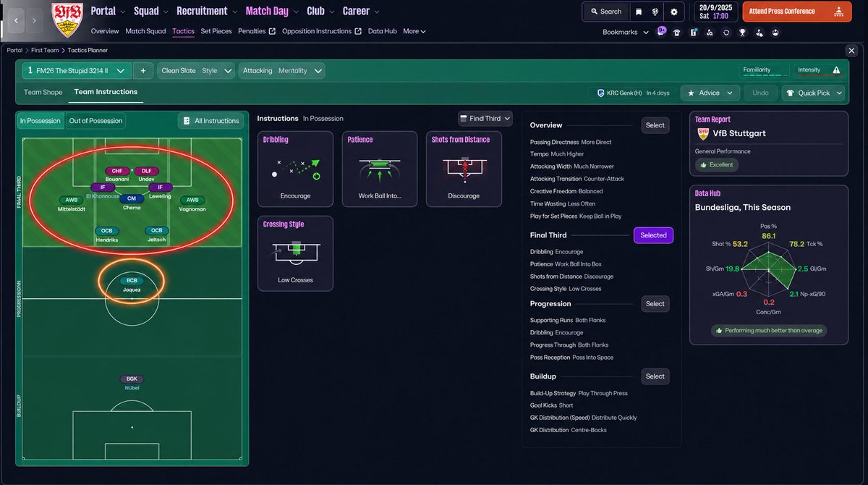This screenshot has height=485, width=868.
Task: Open settings gear in the top bar
Action: point(674,12)
